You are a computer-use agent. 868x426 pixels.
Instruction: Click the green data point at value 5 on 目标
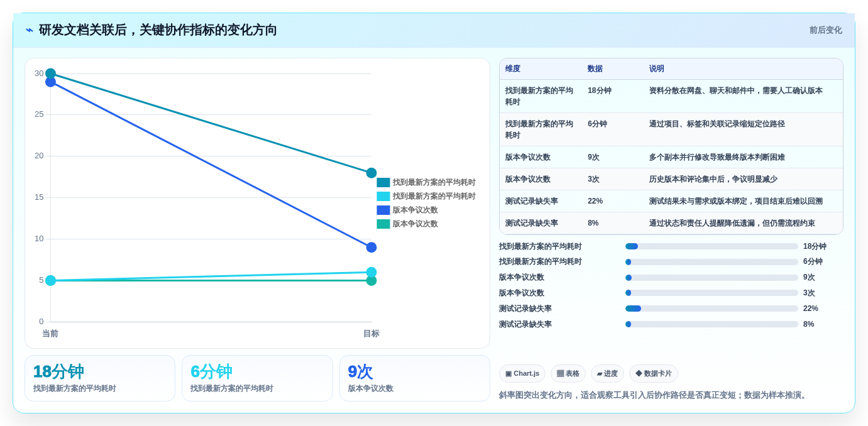point(371,281)
